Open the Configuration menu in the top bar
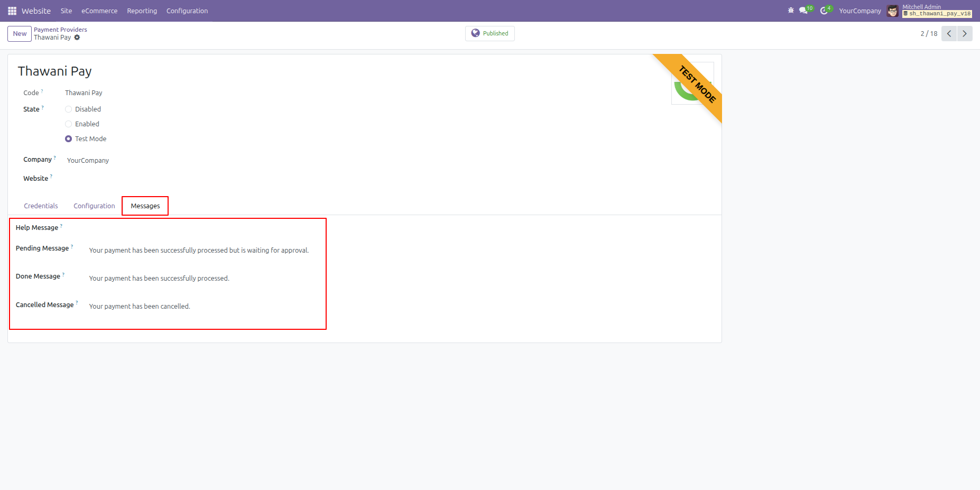 point(187,11)
